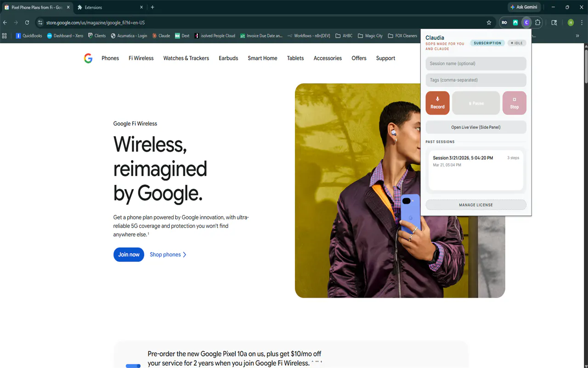Open the Support menu item
588x368 pixels.
coord(385,58)
